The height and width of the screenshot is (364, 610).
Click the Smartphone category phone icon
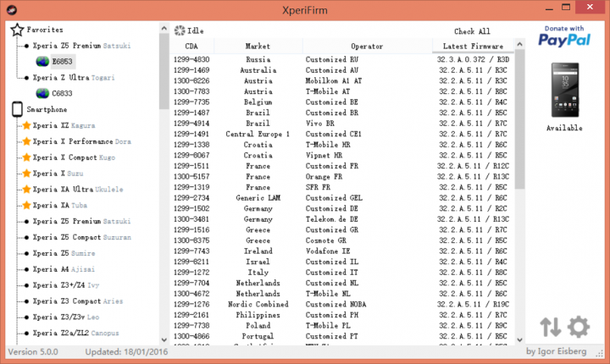pos(17,109)
